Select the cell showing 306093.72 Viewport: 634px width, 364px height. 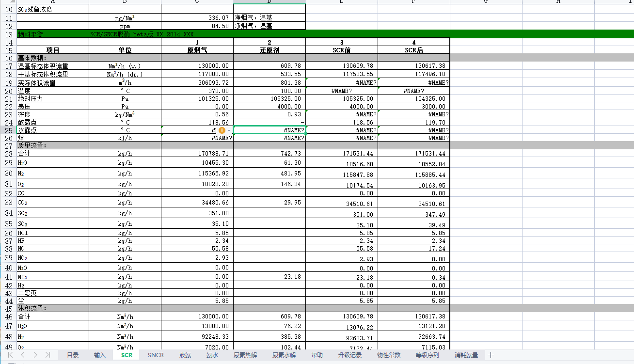coord(197,82)
